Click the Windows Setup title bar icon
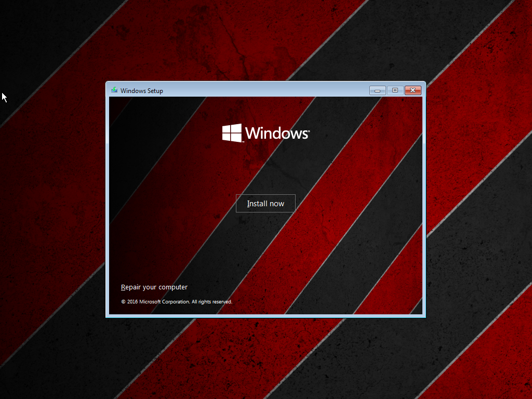 (114, 90)
